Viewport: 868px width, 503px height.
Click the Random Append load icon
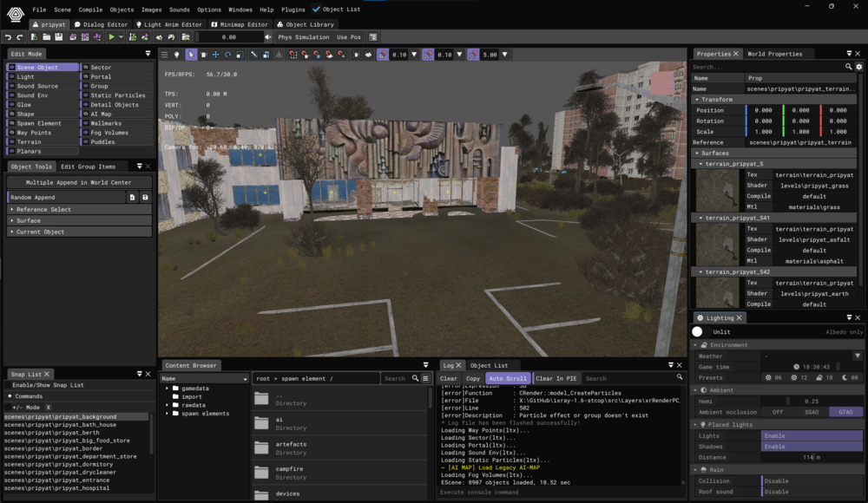tap(132, 197)
